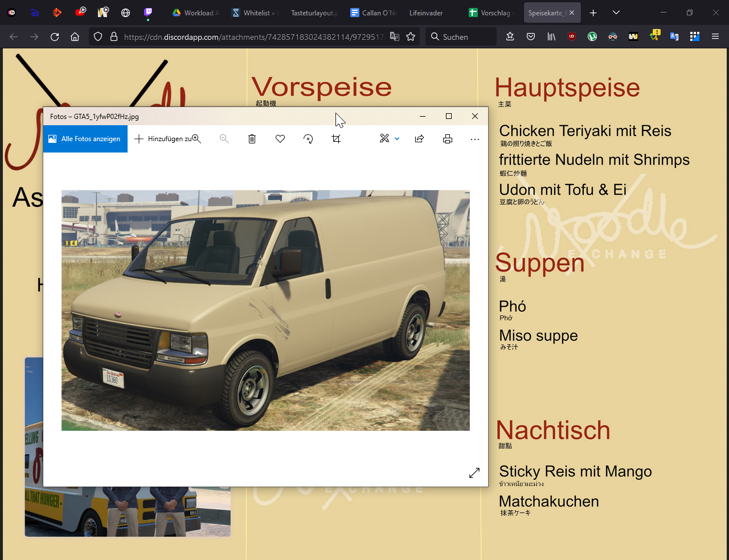Click translate page icon in address bar
This screenshot has width=729, height=560.
pyautogui.click(x=395, y=37)
